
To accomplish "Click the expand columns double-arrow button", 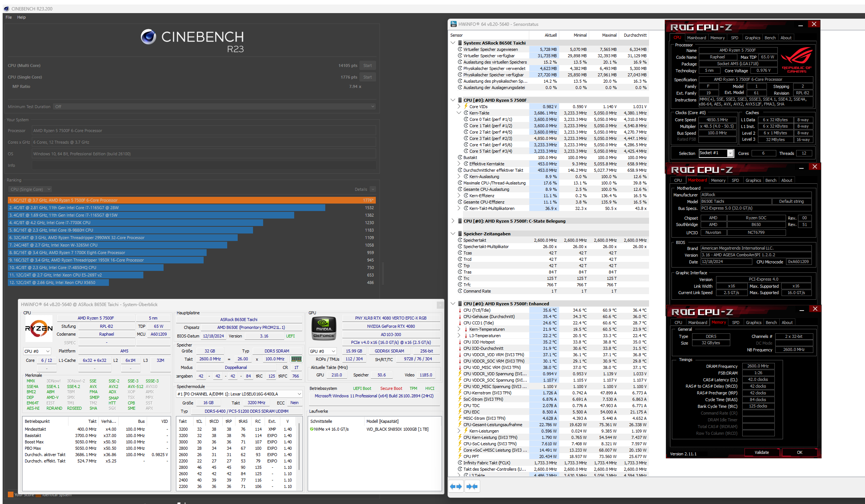I will click(456, 486).
